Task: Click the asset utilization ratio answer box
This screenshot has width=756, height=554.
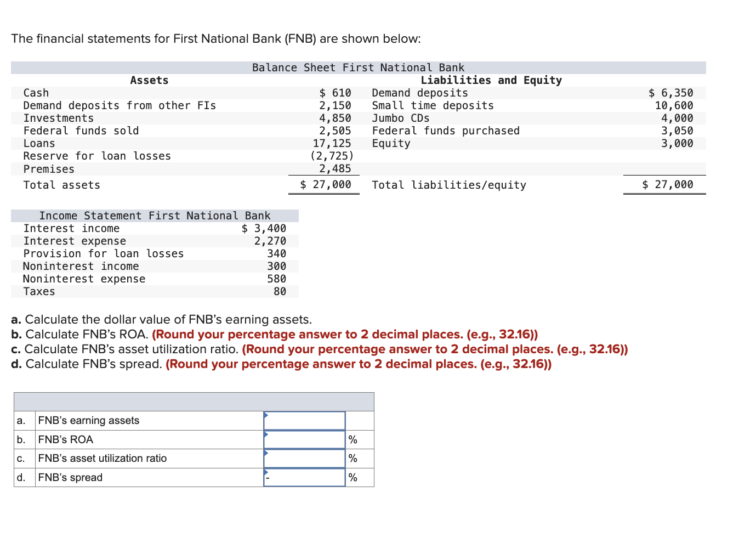Action: tap(304, 458)
